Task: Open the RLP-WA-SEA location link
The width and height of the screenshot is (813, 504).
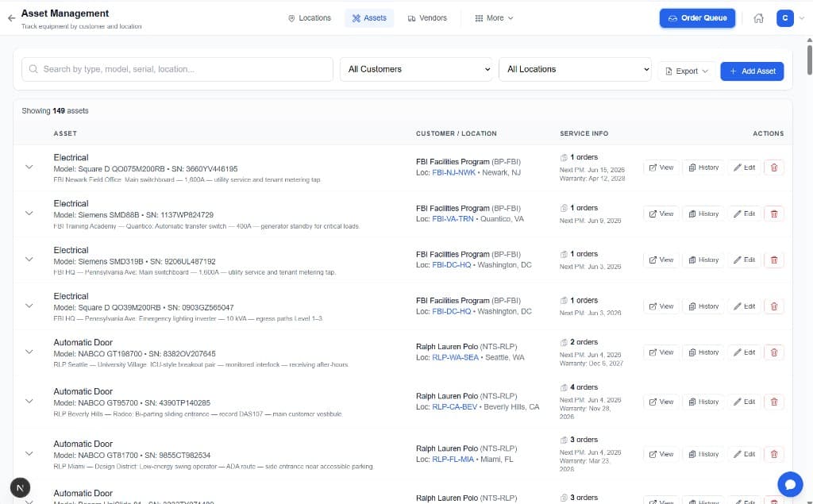Action: click(455, 358)
